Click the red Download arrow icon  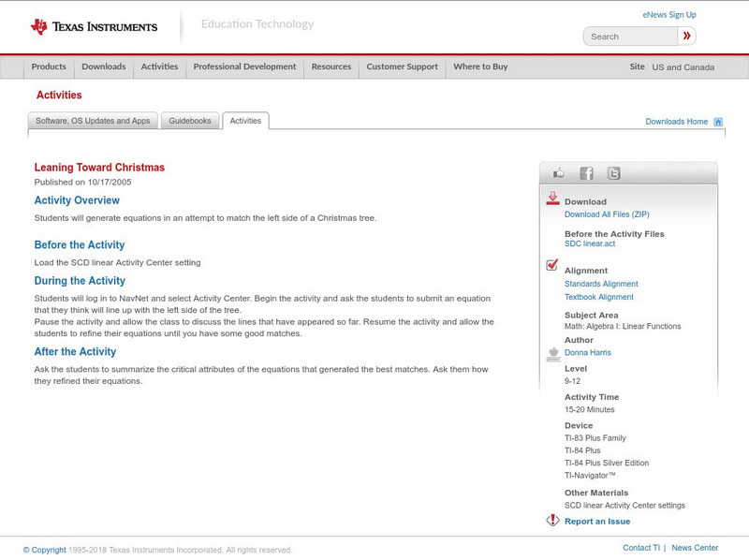click(x=554, y=199)
